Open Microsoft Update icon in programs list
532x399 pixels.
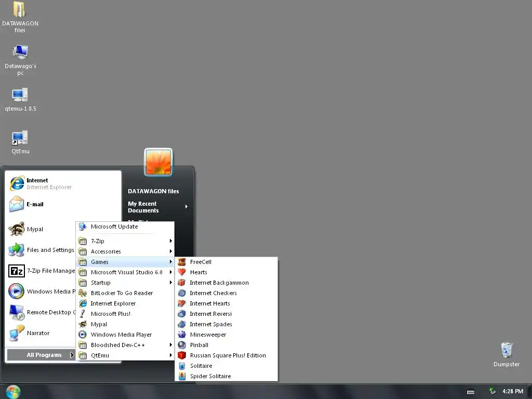pos(83,227)
